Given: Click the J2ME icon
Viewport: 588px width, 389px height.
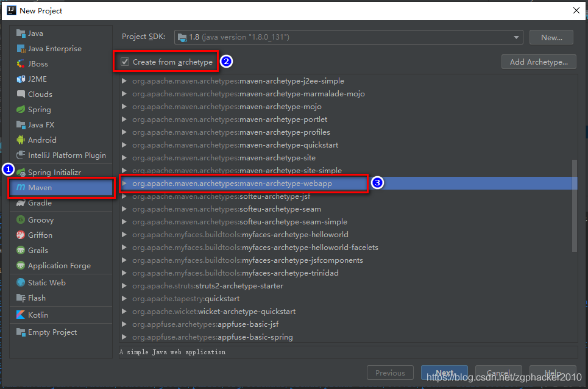Looking at the screenshot, I should 21,79.
